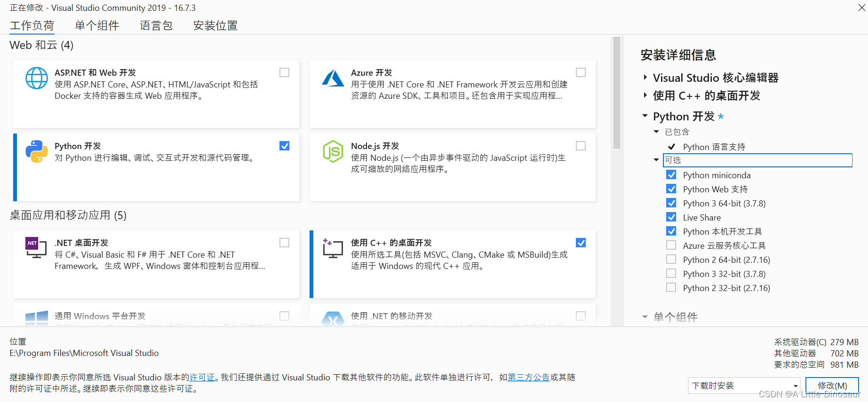The height and width of the screenshot is (402, 868).
Task: Click the install path E:\Program Files\Microsoft Visual Studio
Action: [x=84, y=353]
